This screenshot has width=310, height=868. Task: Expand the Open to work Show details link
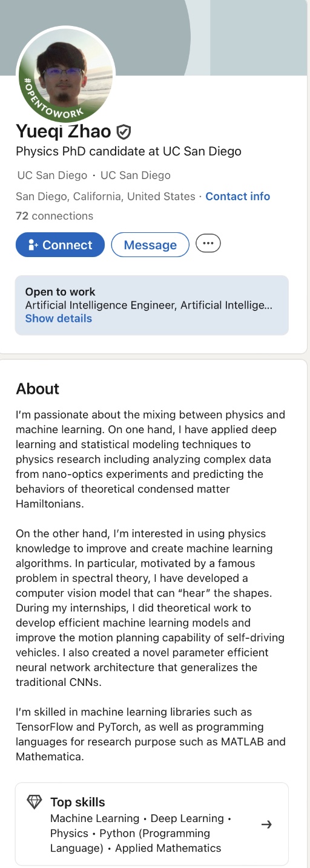(59, 319)
